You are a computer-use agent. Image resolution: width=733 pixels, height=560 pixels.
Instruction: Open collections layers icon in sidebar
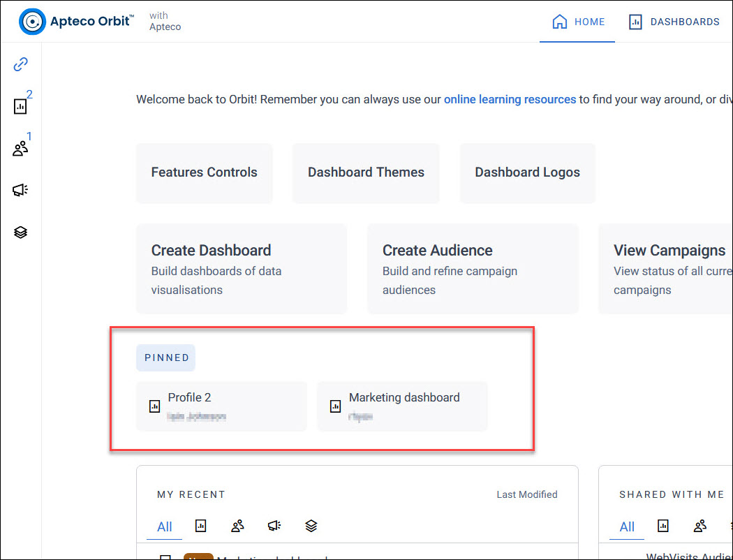[20, 232]
